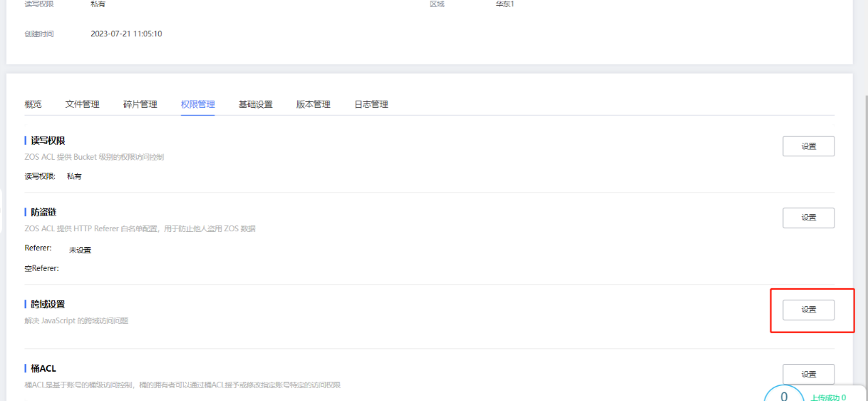Click the 上传成功 upload status text
The image size is (868, 401).
828,397
